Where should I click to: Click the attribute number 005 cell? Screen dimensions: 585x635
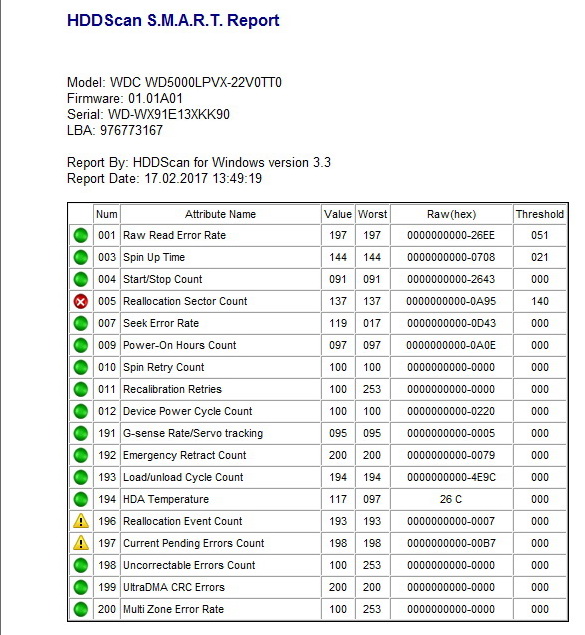[107, 301]
